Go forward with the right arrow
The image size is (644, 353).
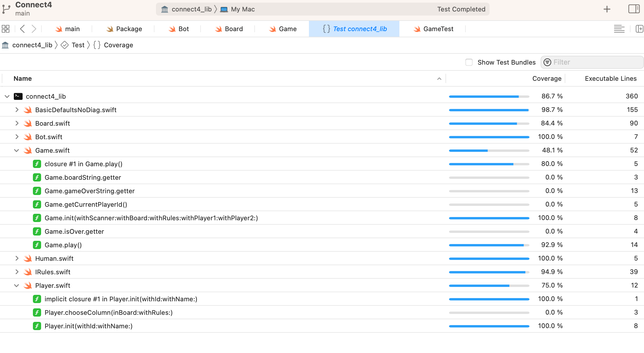coord(34,29)
